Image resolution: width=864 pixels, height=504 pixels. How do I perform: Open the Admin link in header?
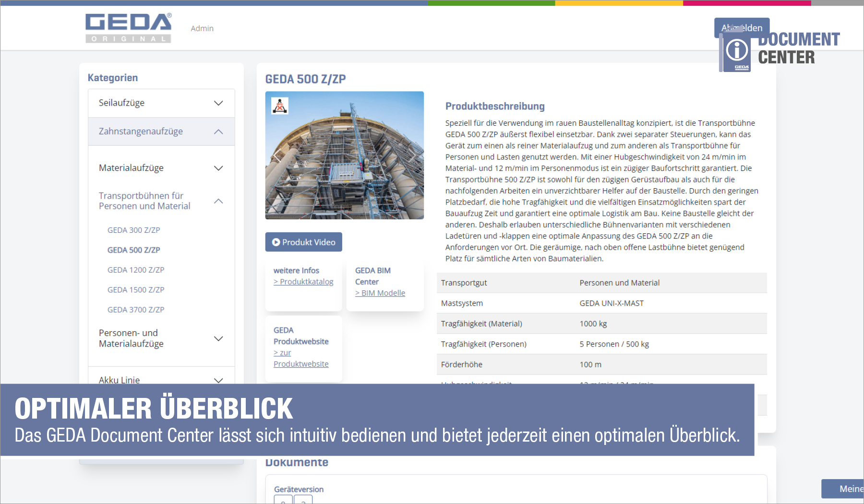202,28
